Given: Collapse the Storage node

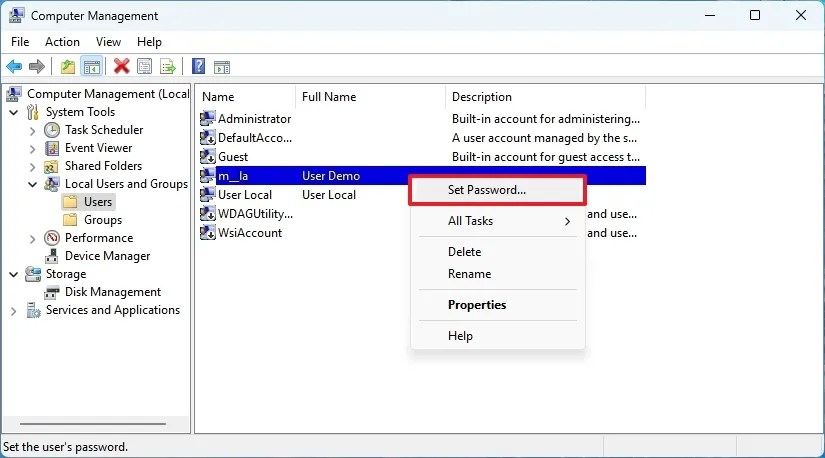Looking at the screenshot, I should (14, 274).
